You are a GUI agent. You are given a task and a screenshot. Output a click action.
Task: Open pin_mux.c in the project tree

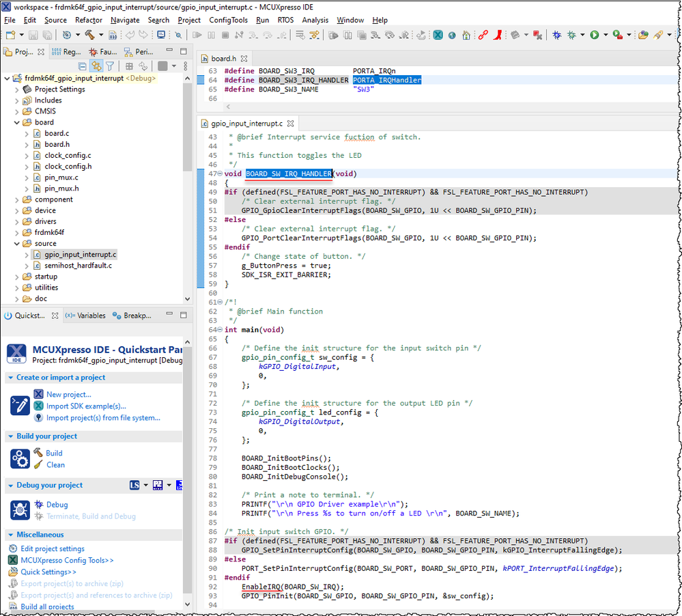[61, 178]
